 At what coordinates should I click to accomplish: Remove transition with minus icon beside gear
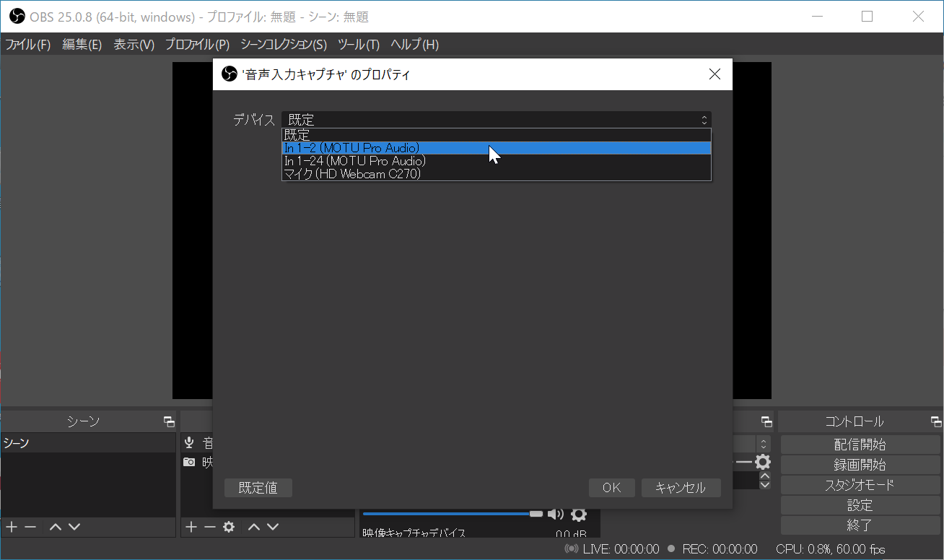point(744,462)
